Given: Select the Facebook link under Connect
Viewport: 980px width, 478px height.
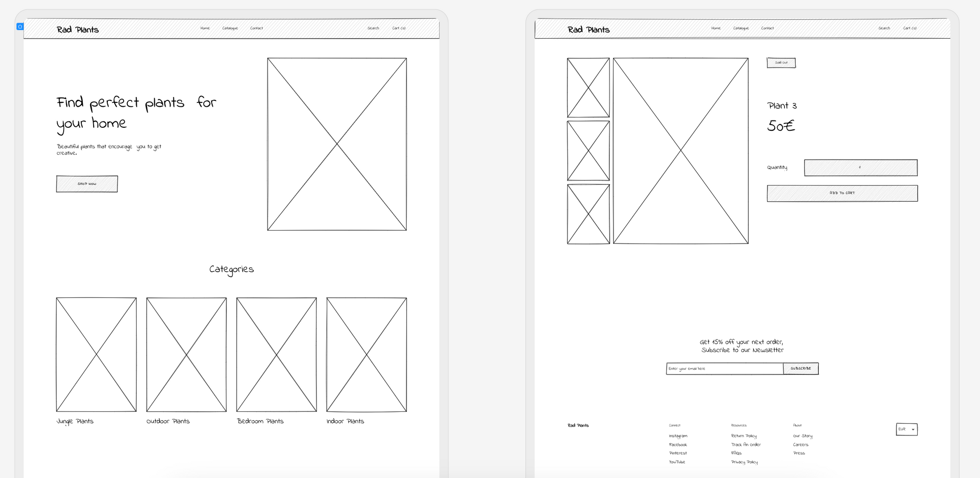Looking at the screenshot, I should click(x=678, y=445).
